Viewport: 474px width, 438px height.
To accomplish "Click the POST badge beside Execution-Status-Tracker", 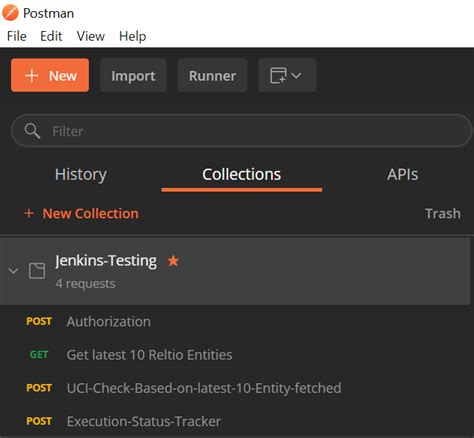I will coord(39,421).
